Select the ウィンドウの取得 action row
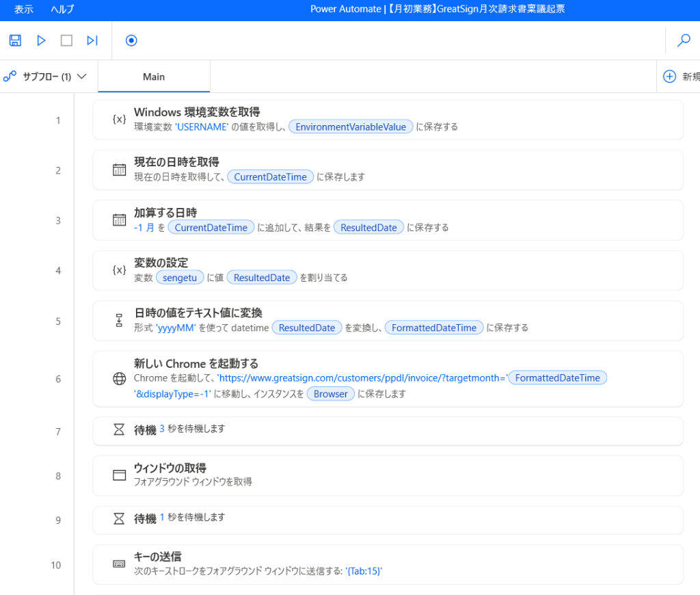Viewport: 700px width, 595px height. [388, 475]
